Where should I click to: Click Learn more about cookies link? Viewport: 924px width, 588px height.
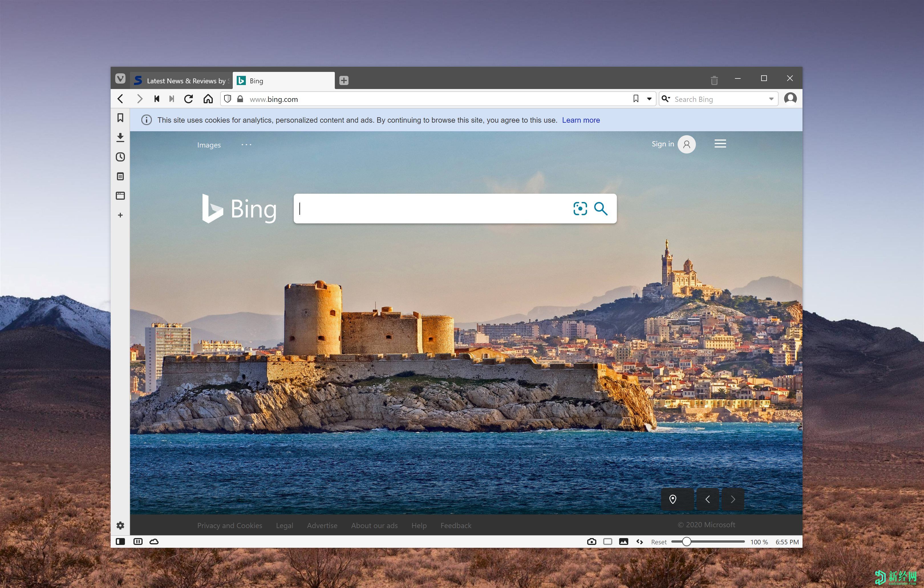coord(581,120)
